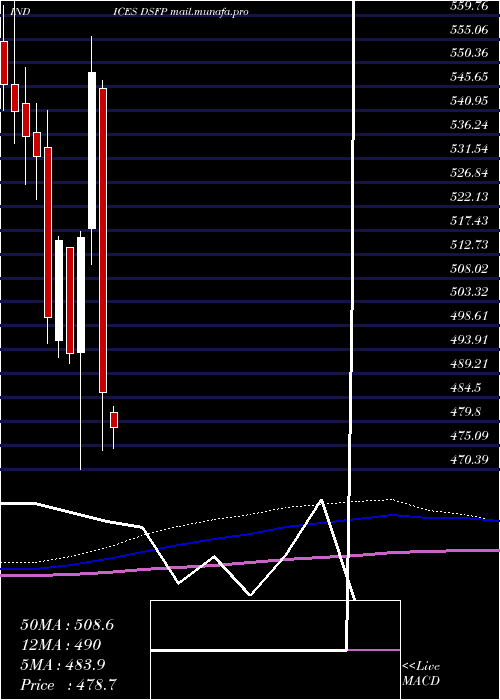The width and height of the screenshot is (500, 700).
Task: Click the 503.32 price axis label
Action: (x=469, y=292)
